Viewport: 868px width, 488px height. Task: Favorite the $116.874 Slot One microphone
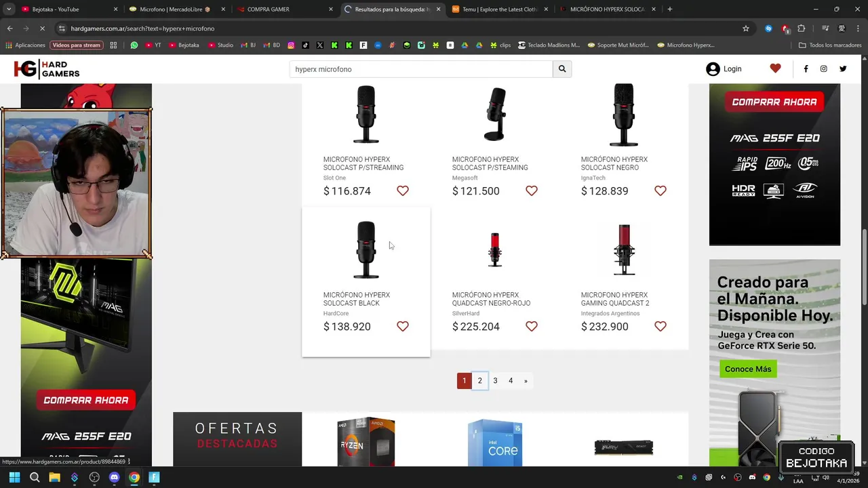403,191
